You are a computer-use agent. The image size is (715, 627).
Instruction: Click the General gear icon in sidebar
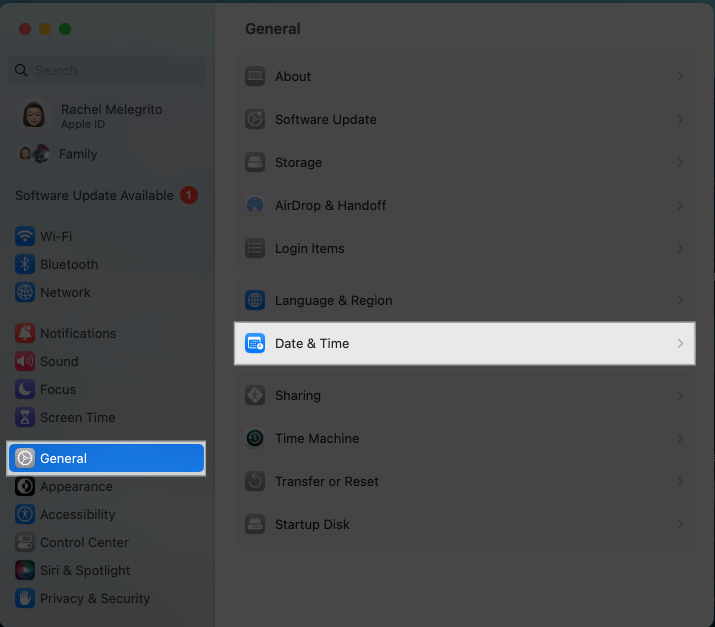[x=25, y=458]
